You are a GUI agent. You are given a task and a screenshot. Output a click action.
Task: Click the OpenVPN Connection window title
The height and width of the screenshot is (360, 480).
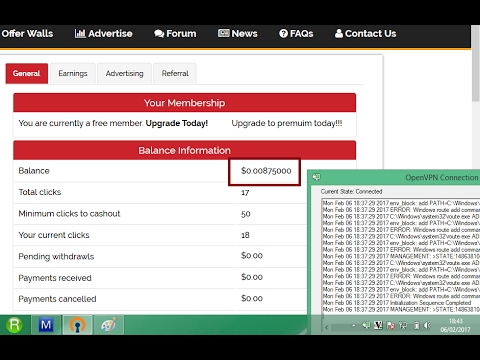442,177
